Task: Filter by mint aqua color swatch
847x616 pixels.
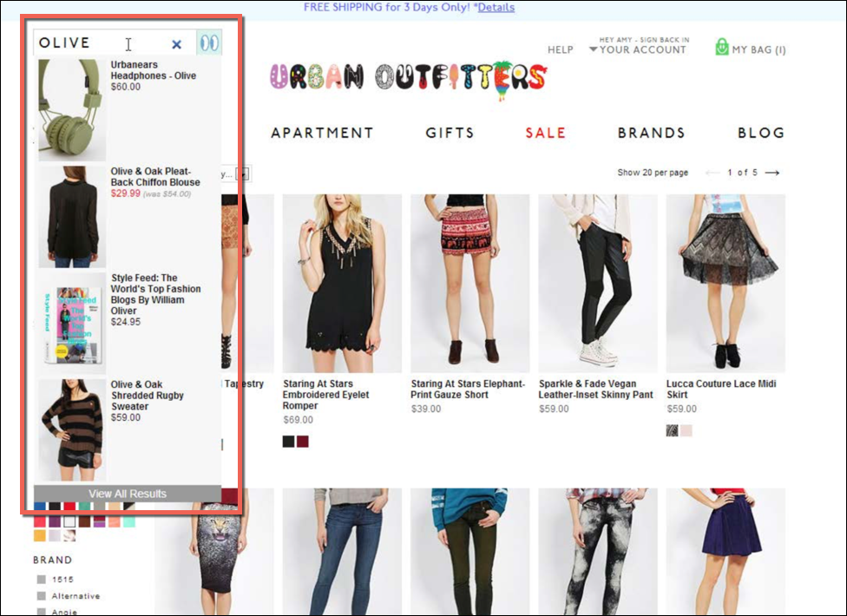Action: point(128,521)
